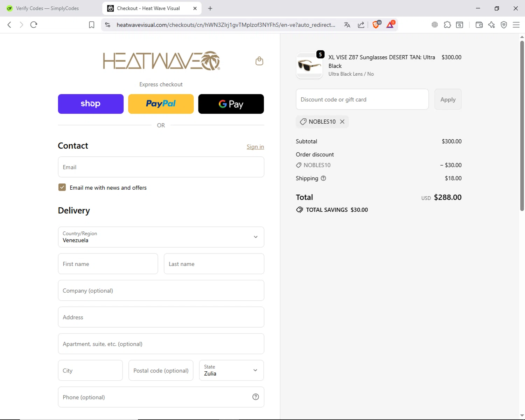Image resolution: width=525 pixels, height=420 pixels.
Task: Click the XL VISE Z87 Sunglasses product name
Action: [381, 61]
